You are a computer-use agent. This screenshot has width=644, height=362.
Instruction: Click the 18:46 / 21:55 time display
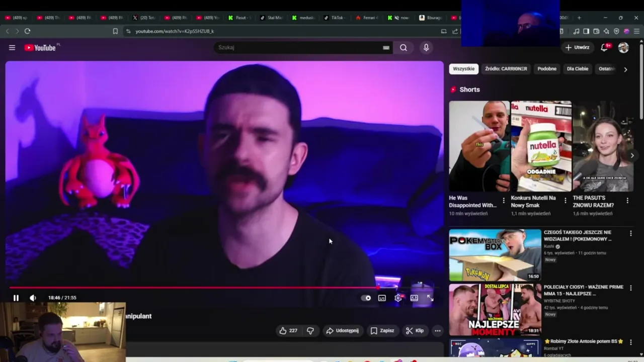pyautogui.click(x=62, y=298)
